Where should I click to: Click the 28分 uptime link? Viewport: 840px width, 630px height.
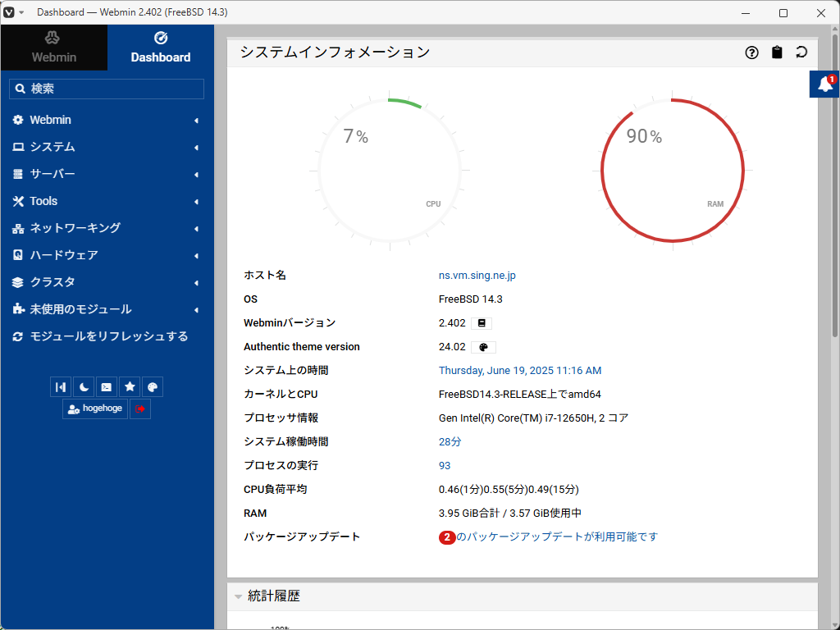(450, 442)
